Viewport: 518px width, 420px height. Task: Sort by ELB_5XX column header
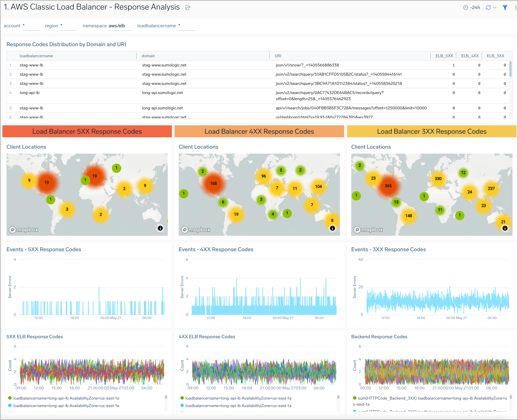pos(444,56)
